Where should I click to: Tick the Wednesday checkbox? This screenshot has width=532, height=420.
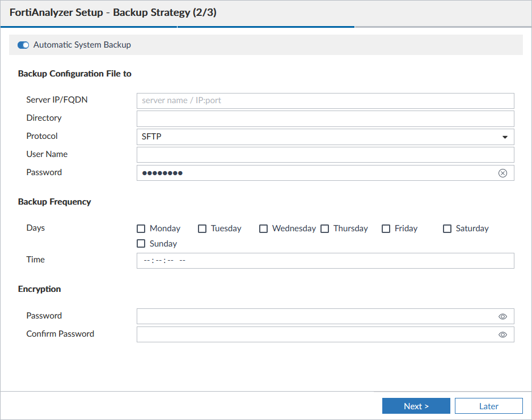pyautogui.click(x=264, y=229)
